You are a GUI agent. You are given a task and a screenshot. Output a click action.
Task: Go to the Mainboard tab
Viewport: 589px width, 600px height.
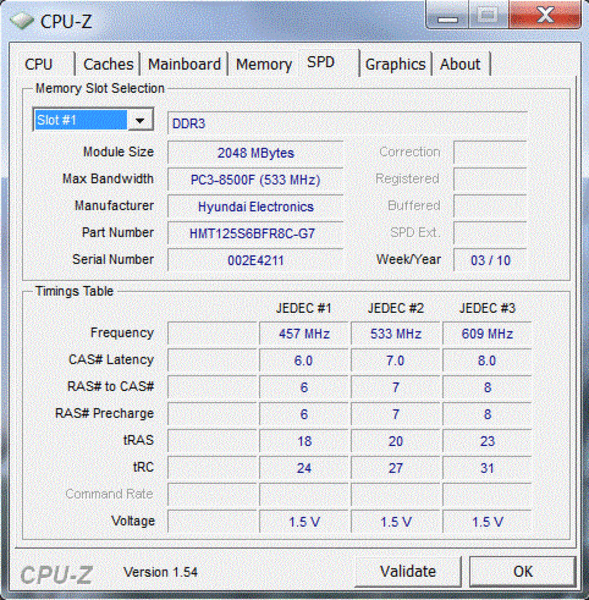[184, 64]
